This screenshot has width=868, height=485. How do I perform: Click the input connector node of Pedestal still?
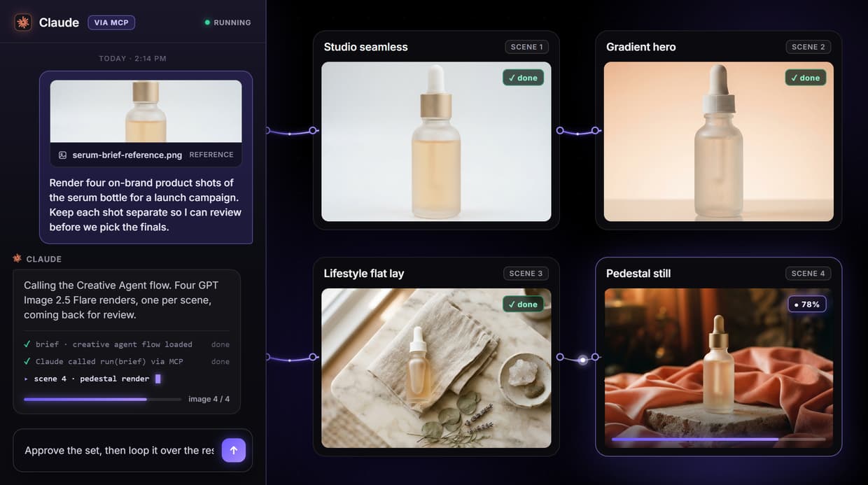(595, 357)
